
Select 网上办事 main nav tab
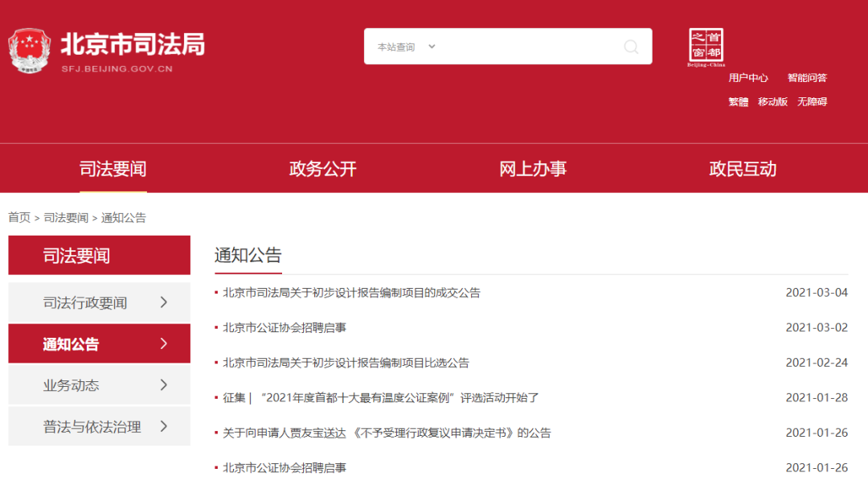[533, 168]
